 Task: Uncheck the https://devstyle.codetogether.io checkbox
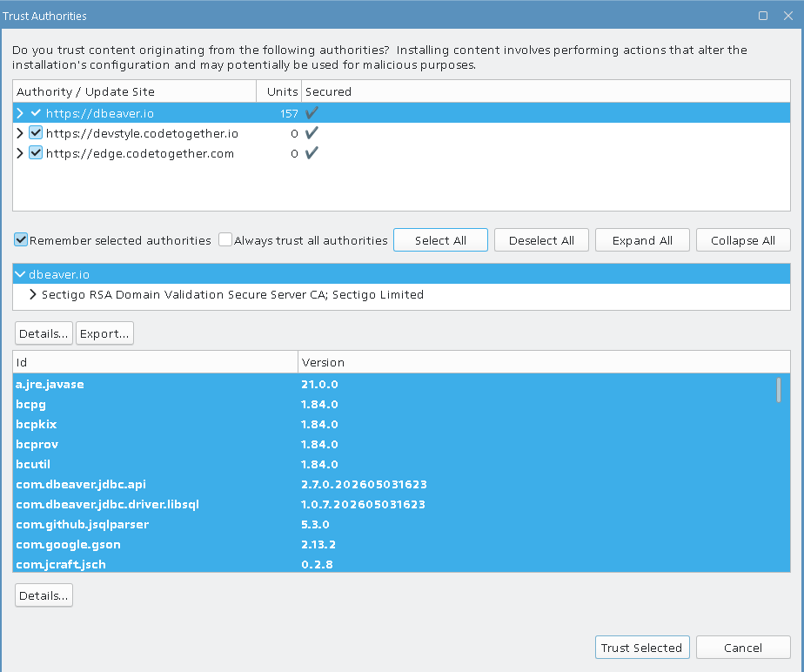pyautogui.click(x=36, y=133)
